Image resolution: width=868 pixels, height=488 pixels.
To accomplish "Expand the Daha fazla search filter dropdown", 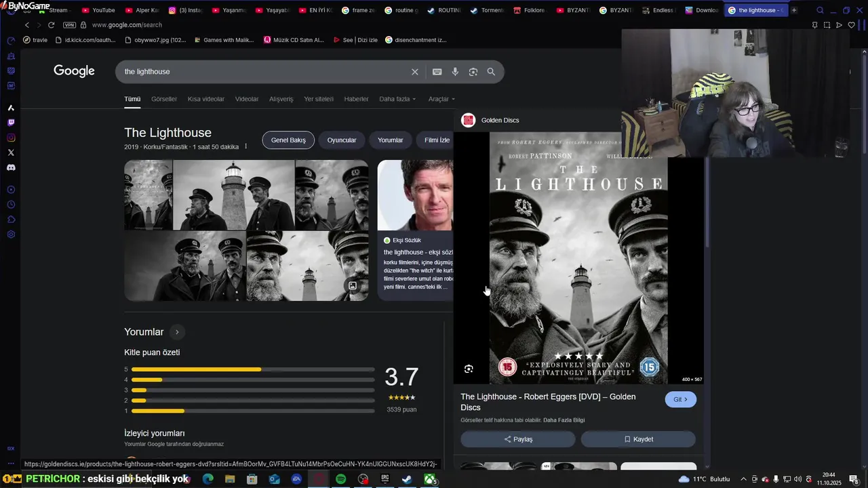I will click(x=397, y=99).
